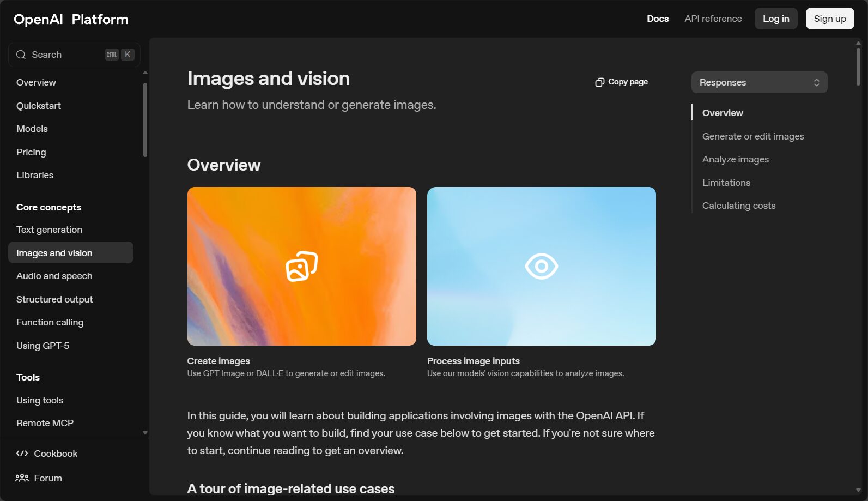
Task: Click the eye icon on the blue card
Action: click(x=541, y=266)
